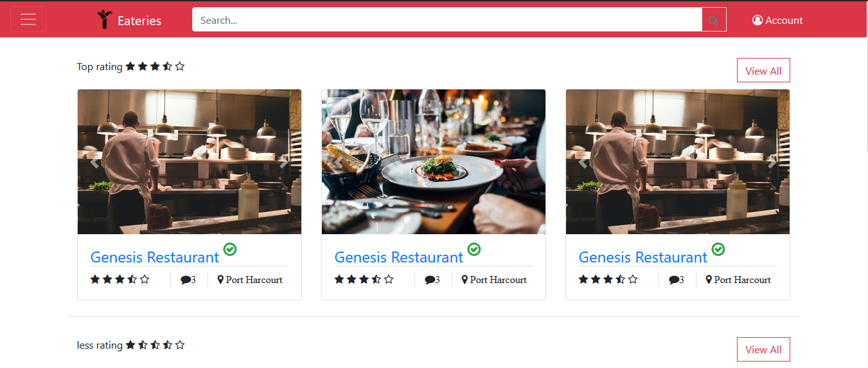
Task: Click verified checkmark on first Genesis Restaurant
Action: [230, 249]
